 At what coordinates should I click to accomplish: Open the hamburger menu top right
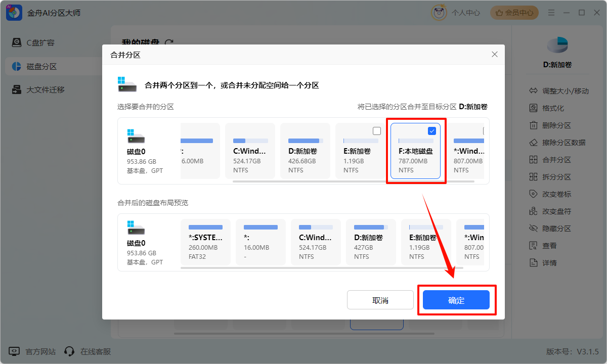pos(551,12)
